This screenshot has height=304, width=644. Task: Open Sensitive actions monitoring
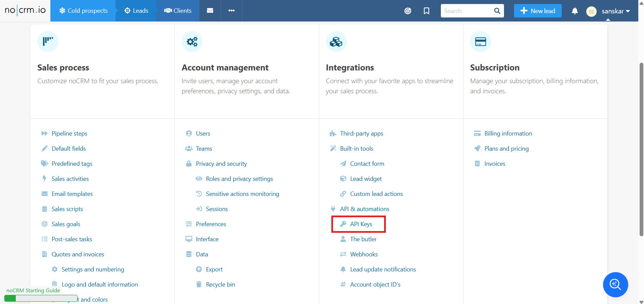(x=242, y=194)
